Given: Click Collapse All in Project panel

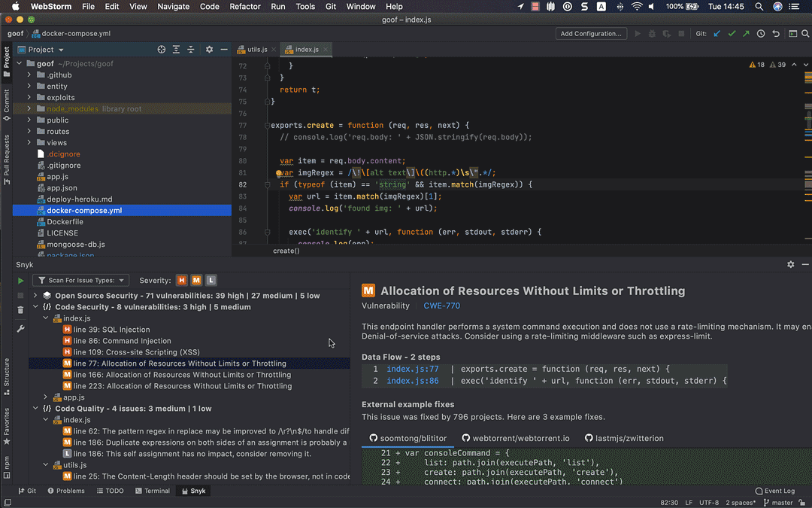Looking at the screenshot, I should (190, 49).
